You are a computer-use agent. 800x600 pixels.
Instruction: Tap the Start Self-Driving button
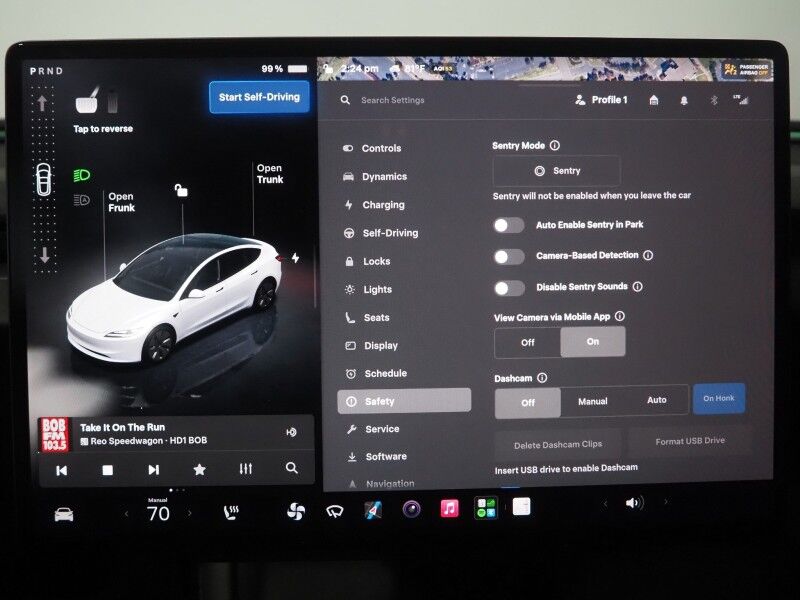259,97
